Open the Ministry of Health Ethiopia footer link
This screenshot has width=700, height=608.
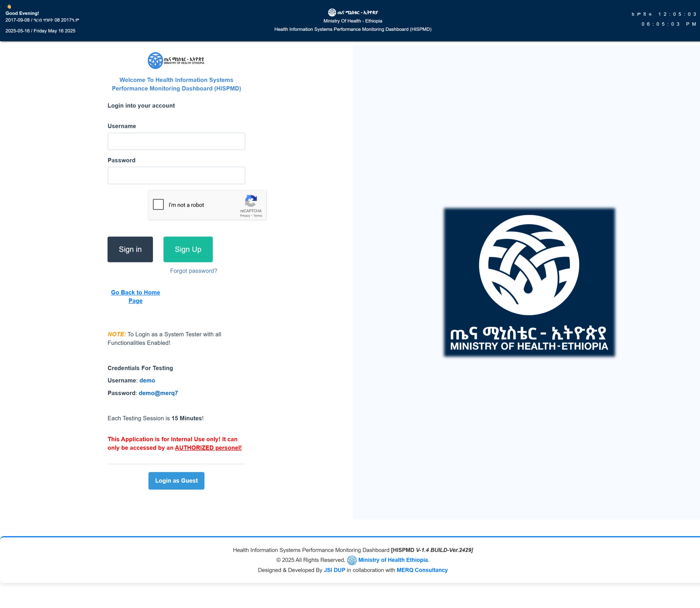pos(394,560)
